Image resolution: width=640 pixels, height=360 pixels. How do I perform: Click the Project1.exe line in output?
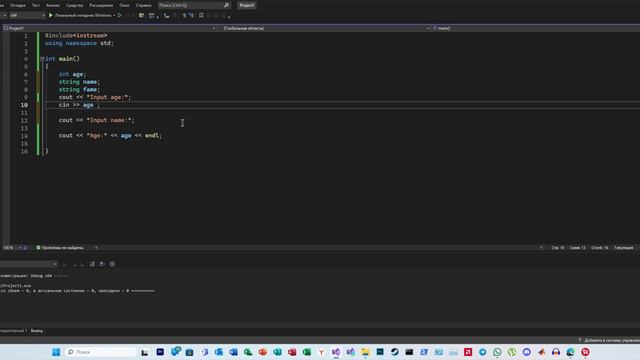16,286
